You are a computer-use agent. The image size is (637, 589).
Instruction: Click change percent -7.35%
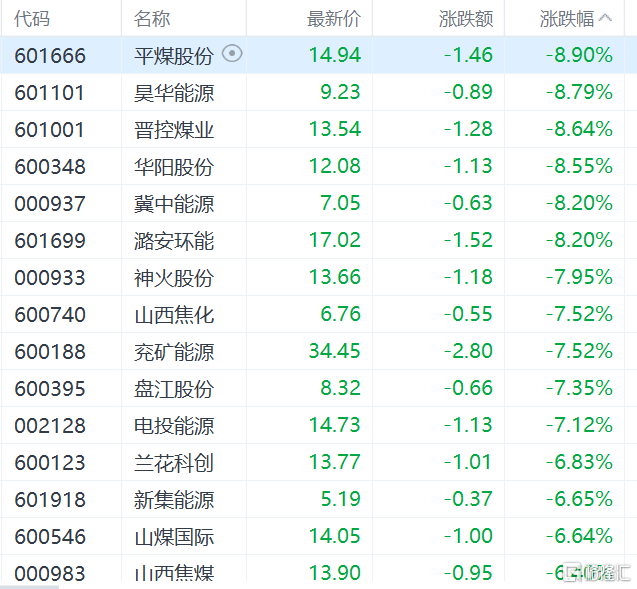(579, 388)
